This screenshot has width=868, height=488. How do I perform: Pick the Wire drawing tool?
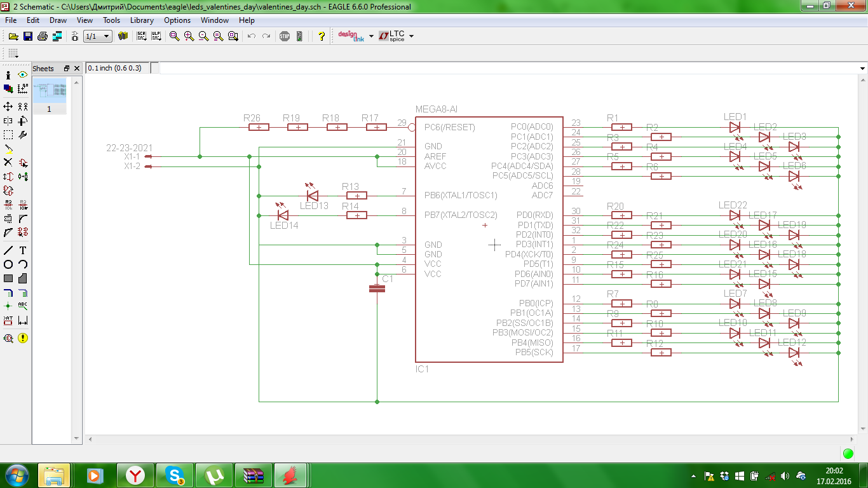pos(8,250)
